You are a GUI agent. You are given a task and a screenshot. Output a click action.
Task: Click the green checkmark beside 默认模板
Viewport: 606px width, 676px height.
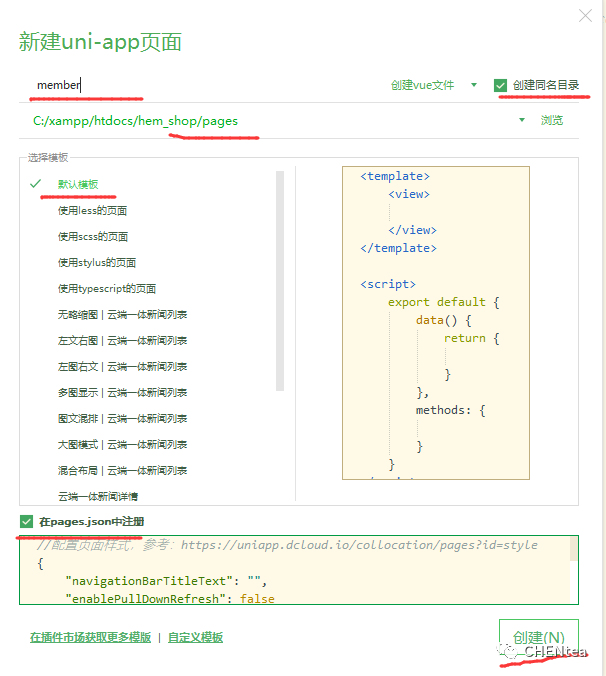coord(35,184)
